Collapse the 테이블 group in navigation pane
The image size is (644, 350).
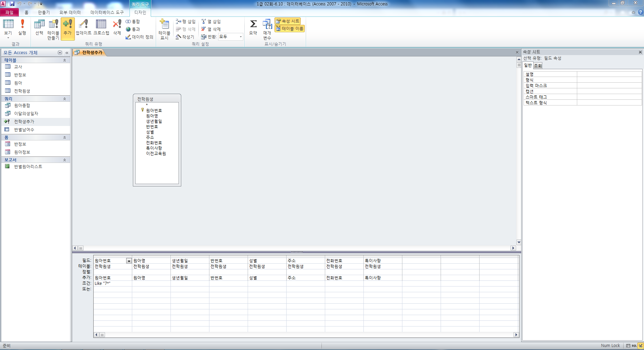click(64, 60)
